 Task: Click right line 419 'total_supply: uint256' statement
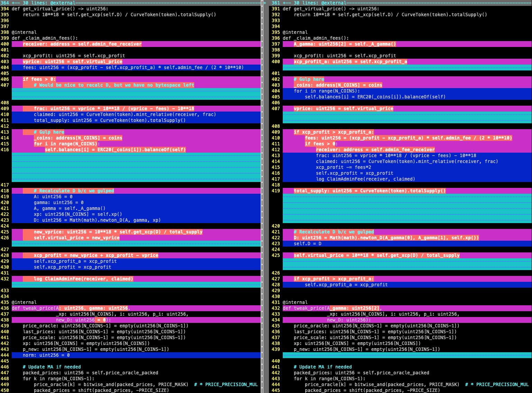tap(370, 191)
